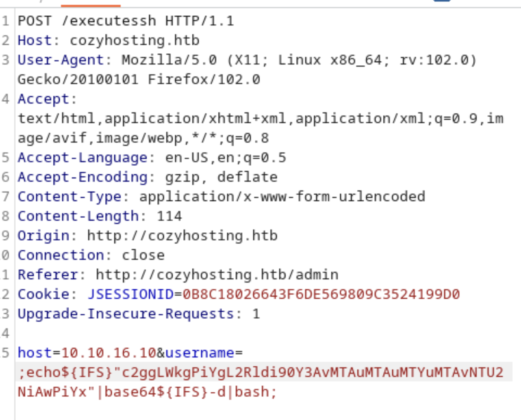The height and width of the screenshot is (420, 521).
Task: Select the host parameter value 10.10.16.10
Action: coord(108,353)
